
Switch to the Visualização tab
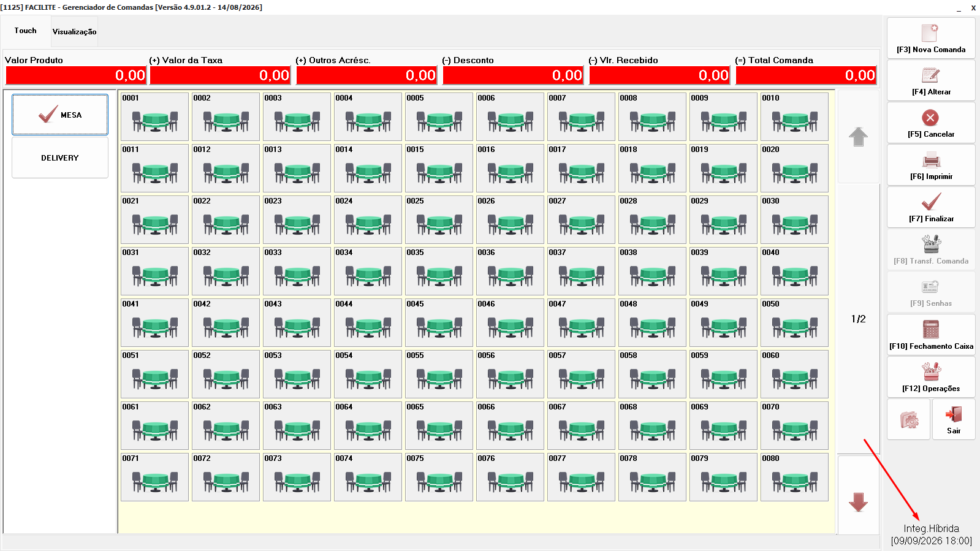pos(74,32)
